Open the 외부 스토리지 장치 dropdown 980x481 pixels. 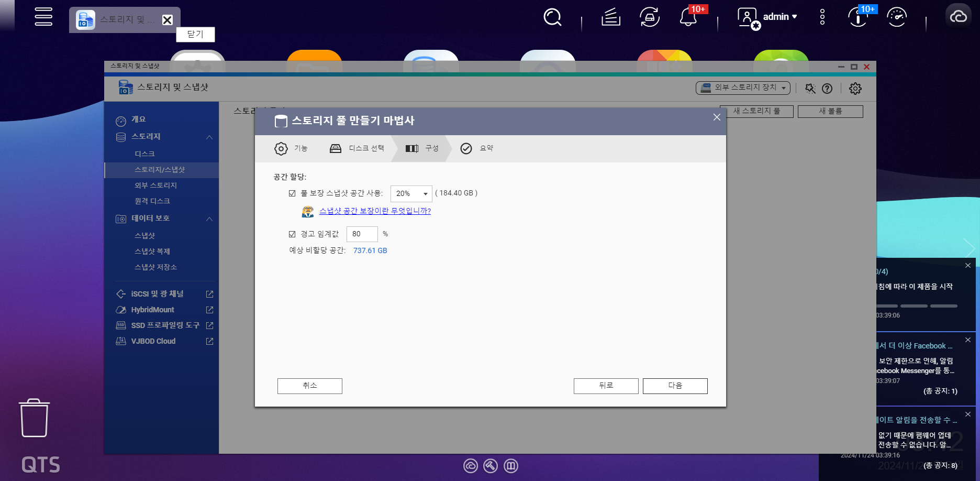[743, 88]
